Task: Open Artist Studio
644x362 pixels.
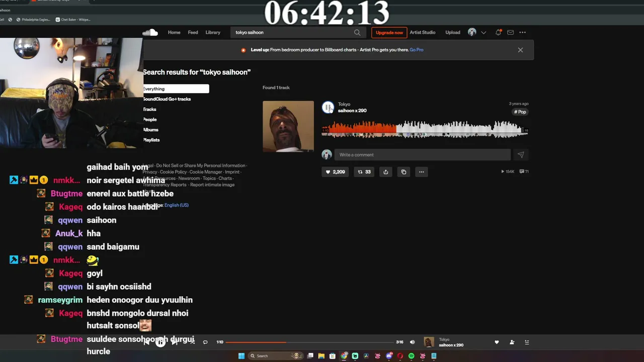Action: coord(423,32)
